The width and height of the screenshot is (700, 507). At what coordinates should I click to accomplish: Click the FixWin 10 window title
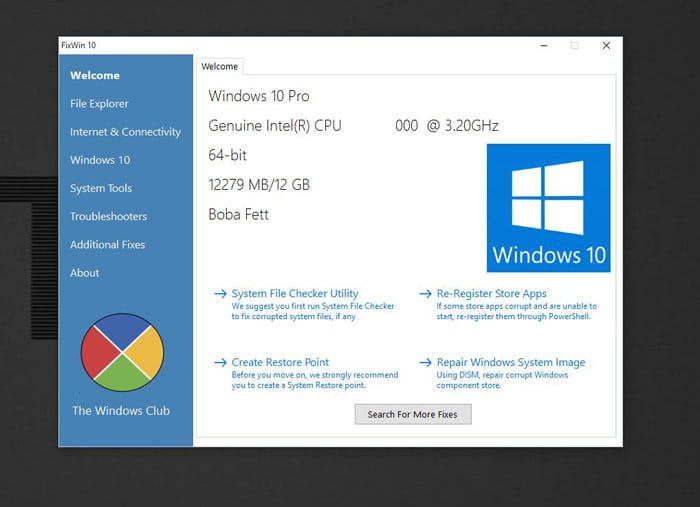[x=79, y=45]
